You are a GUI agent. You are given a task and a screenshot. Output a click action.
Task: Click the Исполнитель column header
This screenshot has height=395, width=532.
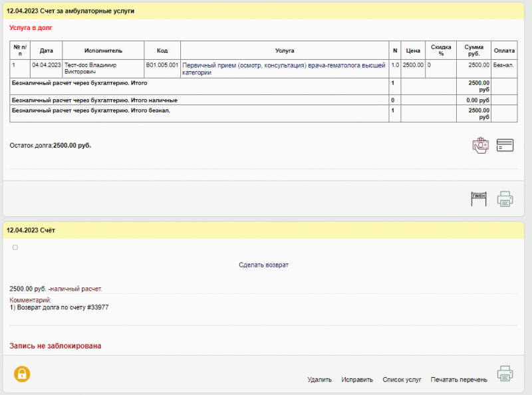pos(103,51)
